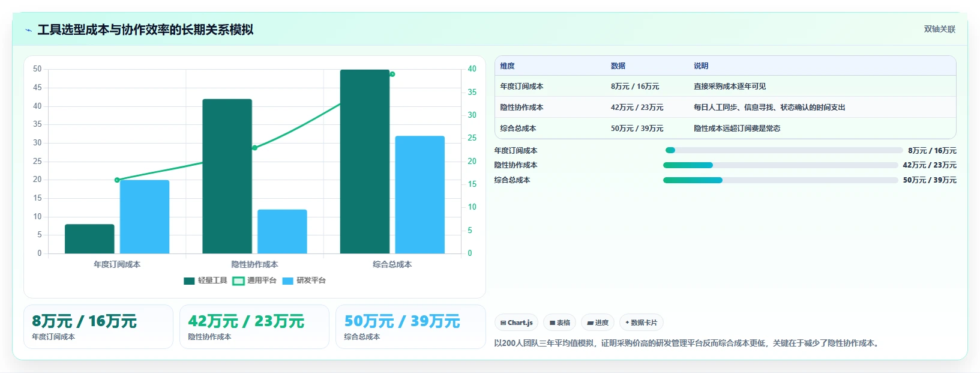The width and height of the screenshot is (980, 373).
Task: Click the 50万元 / 39万元 progress value label
Action: click(x=930, y=180)
